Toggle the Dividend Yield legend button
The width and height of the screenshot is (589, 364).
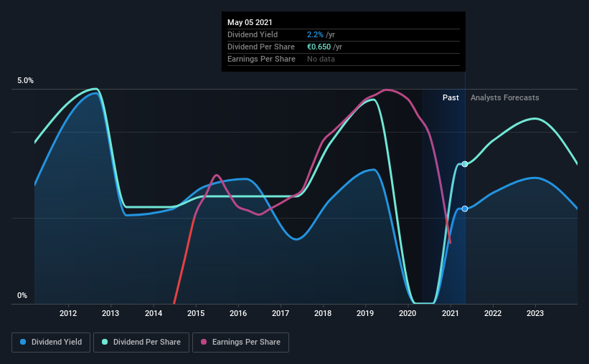click(51, 343)
